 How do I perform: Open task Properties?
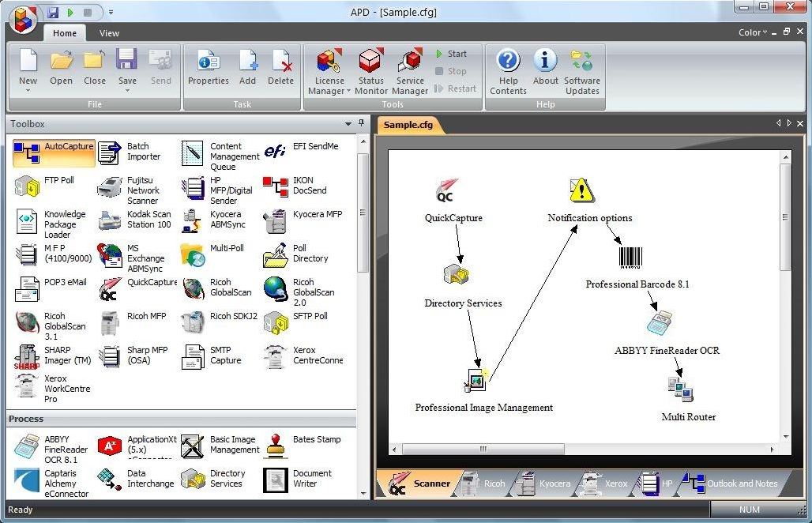click(209, 67)
